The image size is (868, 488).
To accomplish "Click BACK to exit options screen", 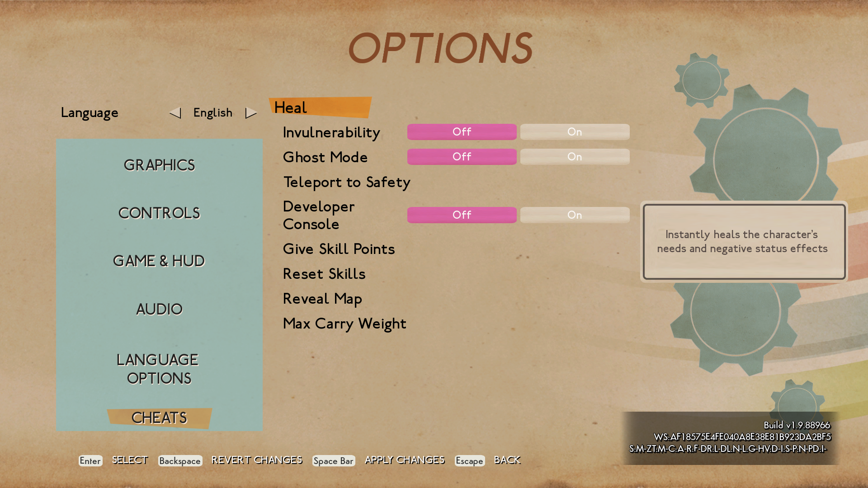I will coord(507,460).
